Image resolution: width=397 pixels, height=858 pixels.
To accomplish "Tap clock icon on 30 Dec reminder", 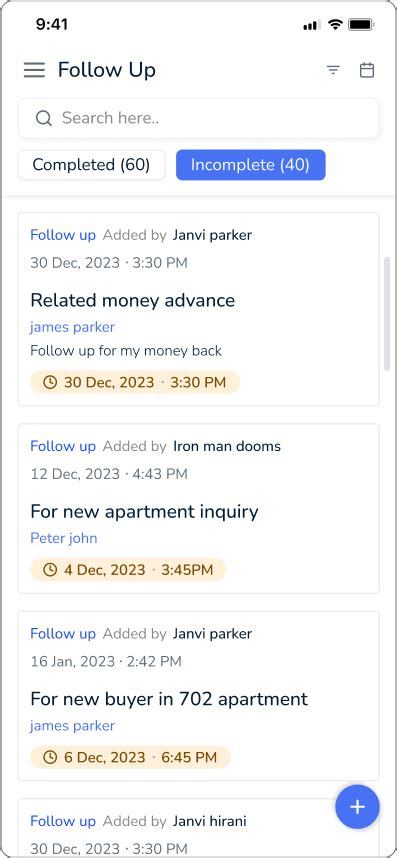I will pos(50,382).
